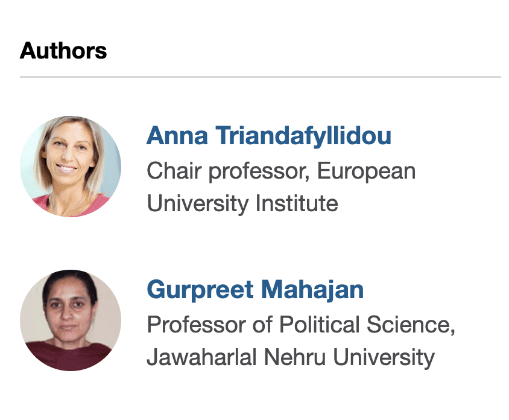The width and height of the screenshot is (509, 420).
Task: Click the 'University Institute' affiliation line
Action: (242, 203)
